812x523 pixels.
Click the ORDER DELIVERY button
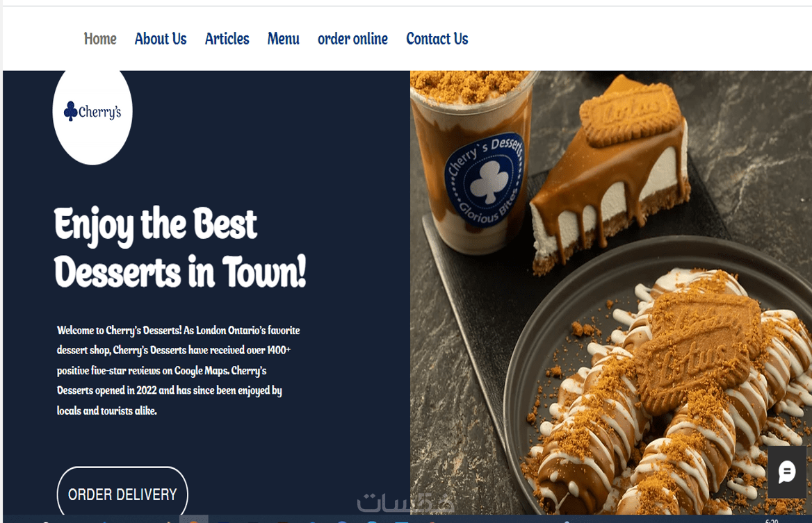(122, 493)
